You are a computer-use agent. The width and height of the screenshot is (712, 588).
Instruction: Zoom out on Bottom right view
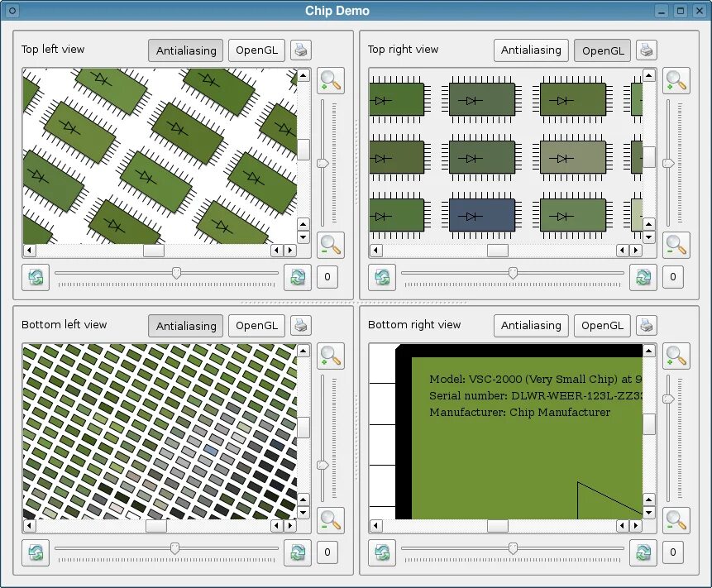tap(676, 520)
